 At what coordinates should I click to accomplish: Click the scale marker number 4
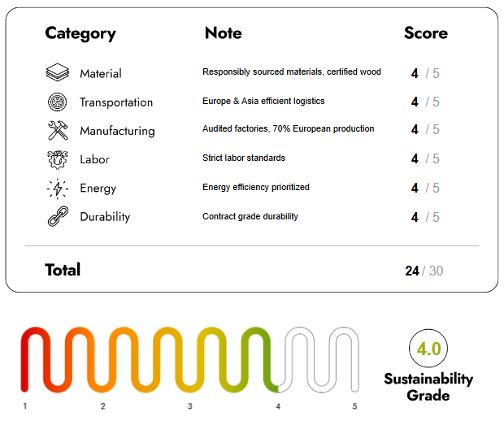pos(278,406)
